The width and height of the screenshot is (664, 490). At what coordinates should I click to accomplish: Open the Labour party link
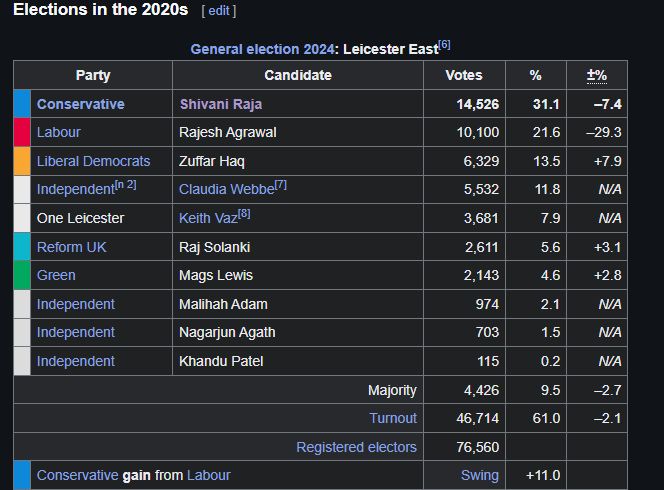58,132
